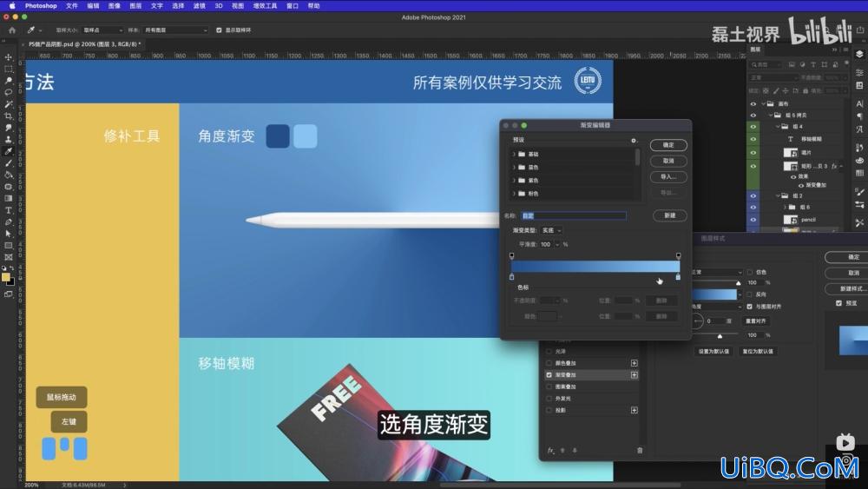Select the Lasso tool
Screen dimensions: 868x489
[x=9, y=92]
